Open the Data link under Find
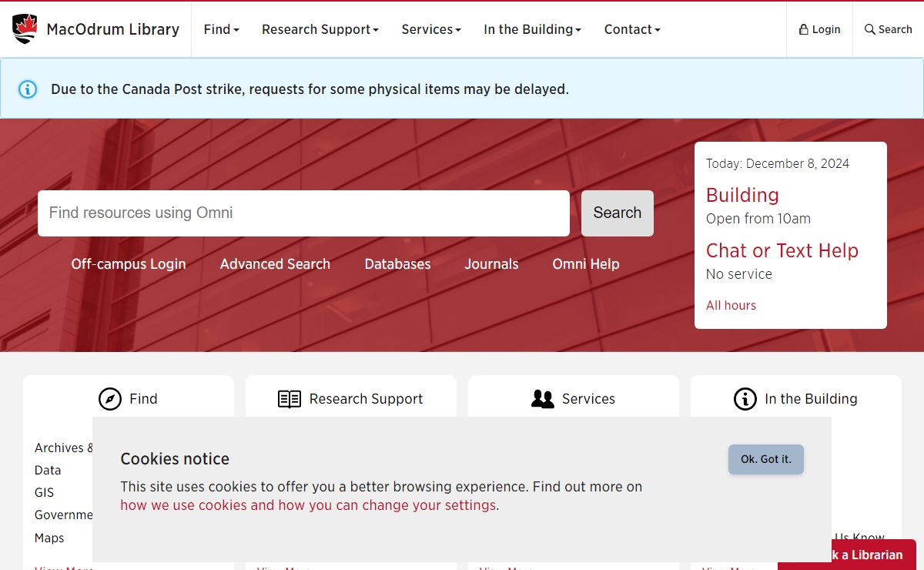The width and height of the screenshot is (924, 570). [x=48, y=470]
